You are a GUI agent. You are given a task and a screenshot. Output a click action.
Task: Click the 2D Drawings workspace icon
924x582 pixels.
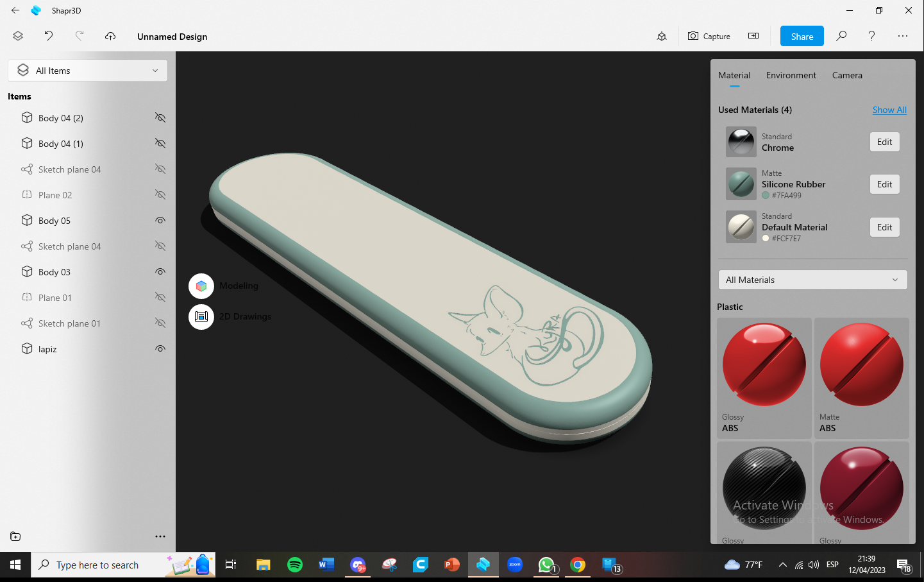point(201,316)
